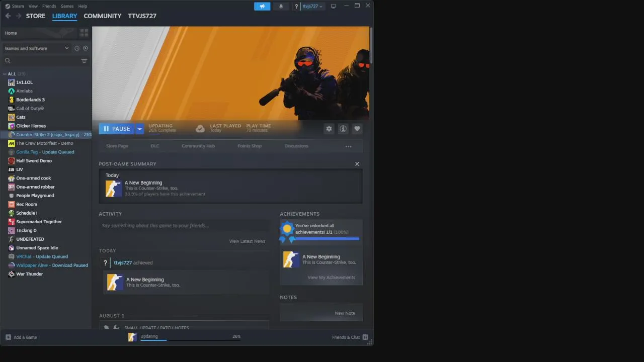This screenshot has height=362, width=644.
Task: Click the Borderlands 3 game icon
Action: (11, 100)
